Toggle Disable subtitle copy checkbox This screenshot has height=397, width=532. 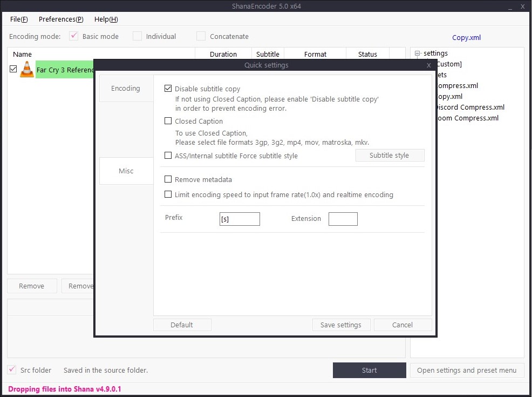click(x=168, y=89)
